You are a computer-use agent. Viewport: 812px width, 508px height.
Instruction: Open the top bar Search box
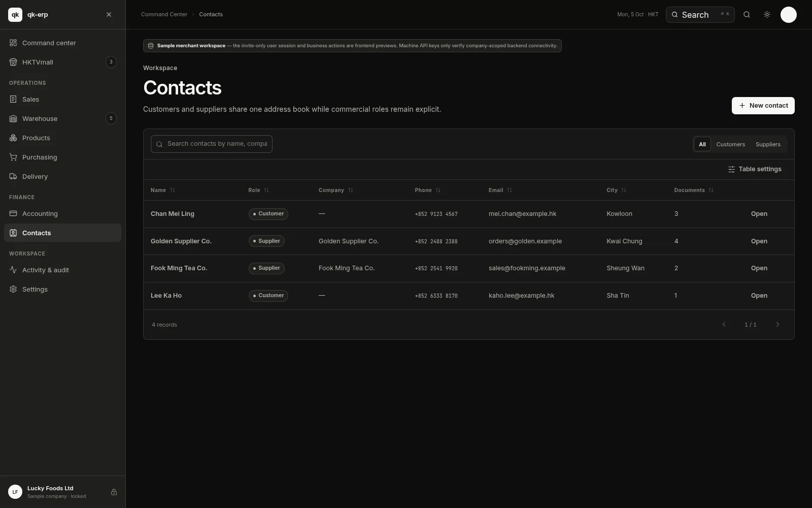pos(700,15)
